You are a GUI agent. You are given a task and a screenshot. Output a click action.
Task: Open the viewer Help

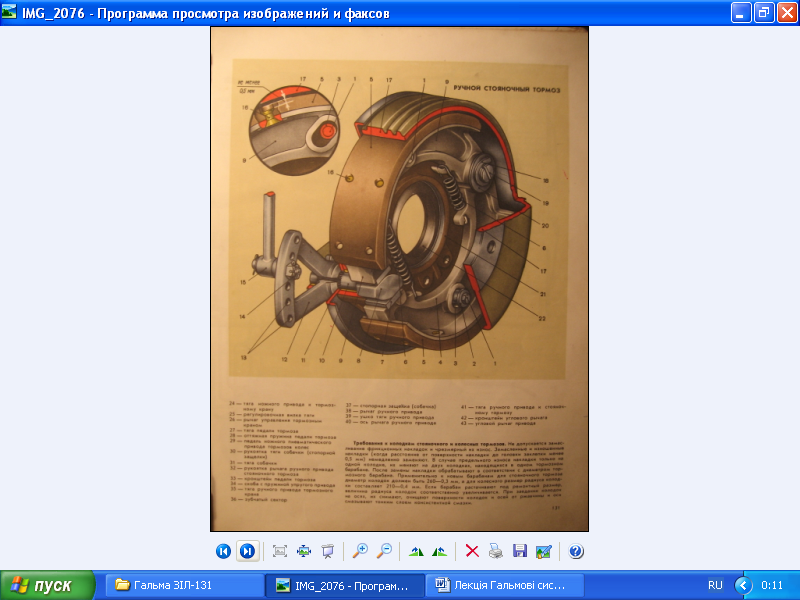(x=576, y=551)
